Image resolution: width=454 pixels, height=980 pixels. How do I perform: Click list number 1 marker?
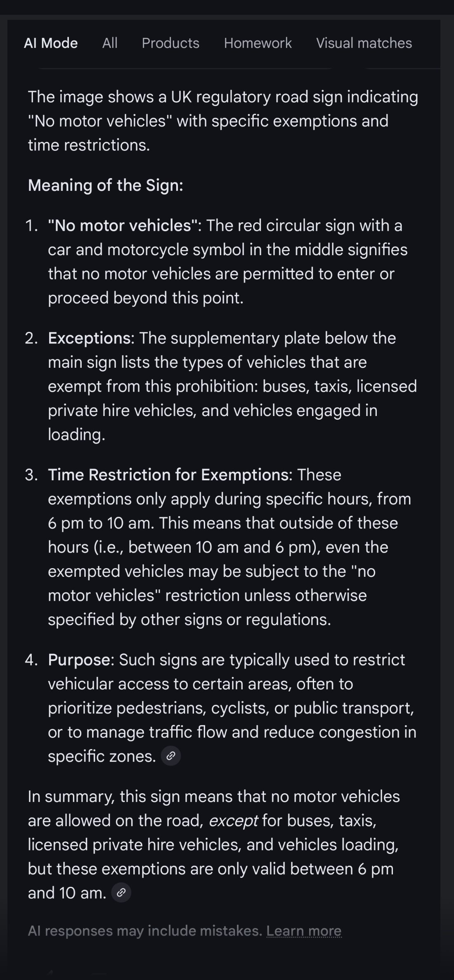point(31,226)
